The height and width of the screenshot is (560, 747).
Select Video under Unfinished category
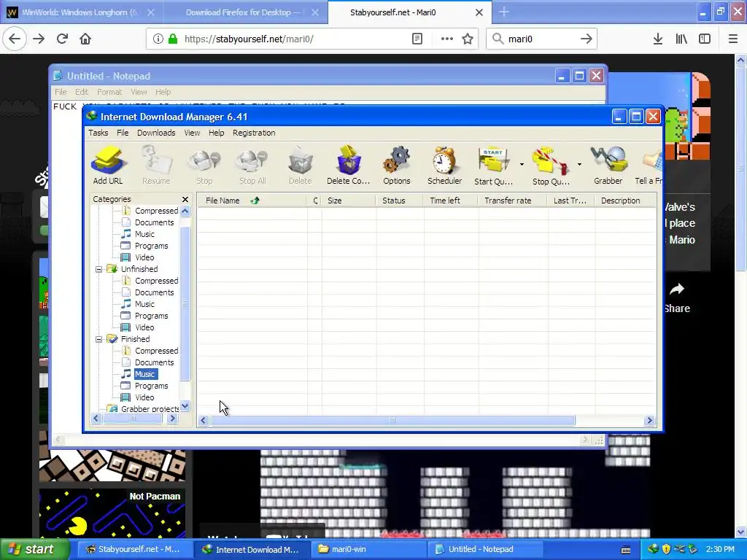point(144,327)
